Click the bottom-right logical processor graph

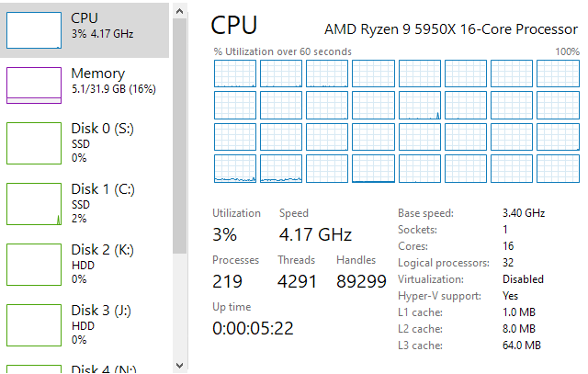(x=557, y=168)
